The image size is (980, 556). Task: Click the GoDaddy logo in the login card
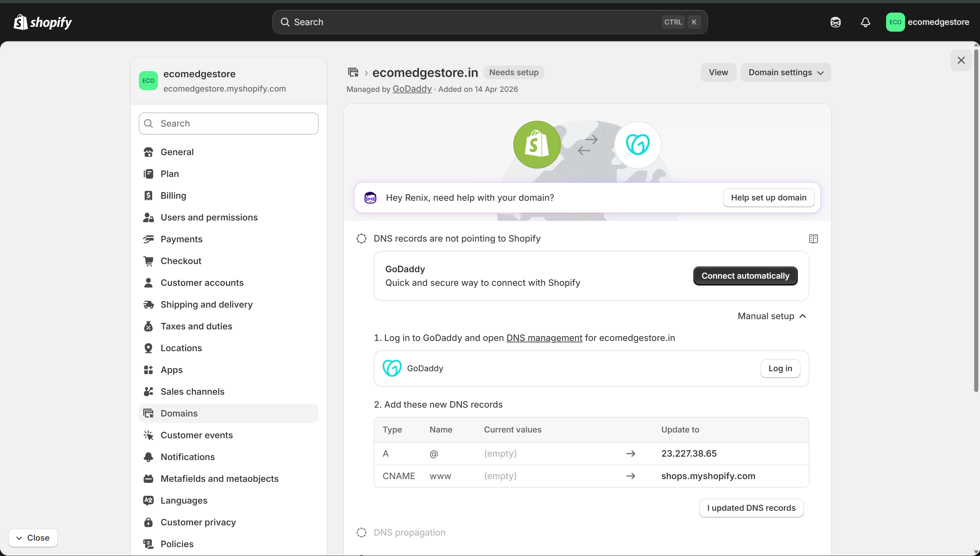point(392,368)
